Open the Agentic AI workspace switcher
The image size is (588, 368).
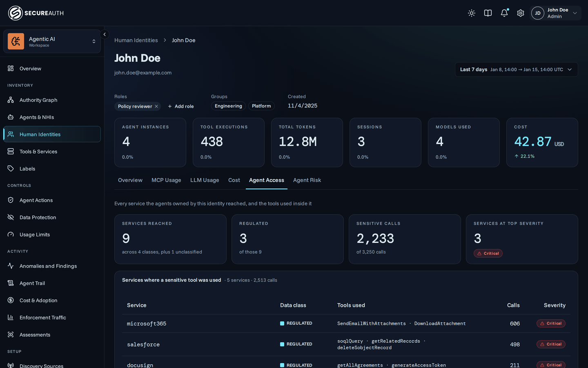click(x=52, y=41)
